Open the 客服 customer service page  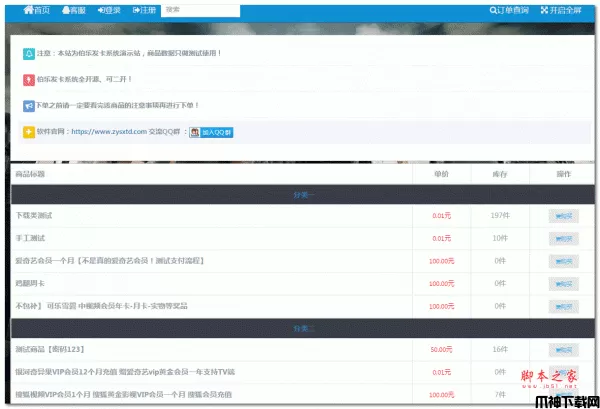click(x=74, y=10)
